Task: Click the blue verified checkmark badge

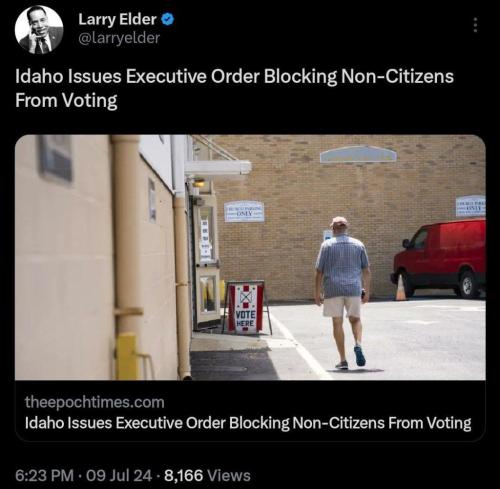Action: pyautogui.click(x=168, y=20)
